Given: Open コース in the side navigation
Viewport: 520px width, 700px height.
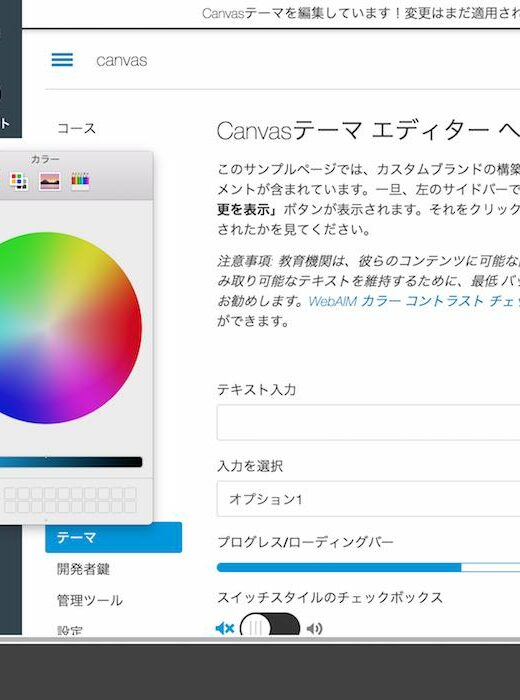Looking at the screenshot, I should (76, 129).
